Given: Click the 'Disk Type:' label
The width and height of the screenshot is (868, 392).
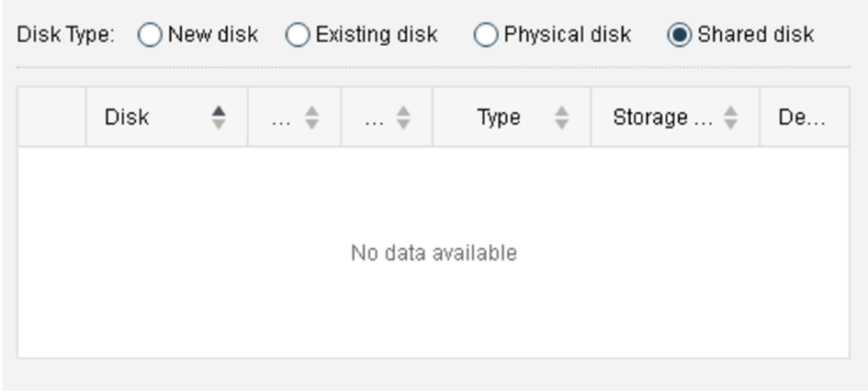Looking at the screenshot, I should point(66,35).
